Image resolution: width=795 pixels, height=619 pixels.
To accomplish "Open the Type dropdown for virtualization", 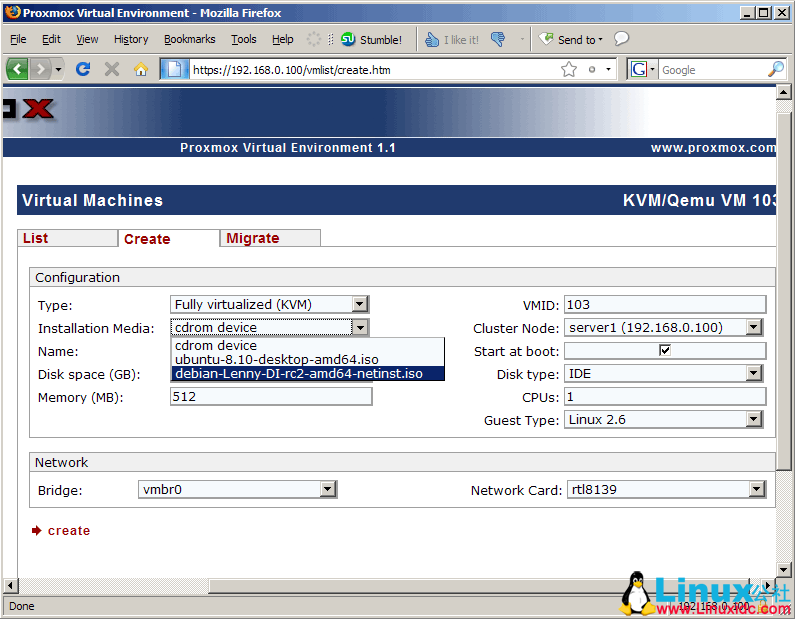I will pyautogui.click(x=360, y=304).
